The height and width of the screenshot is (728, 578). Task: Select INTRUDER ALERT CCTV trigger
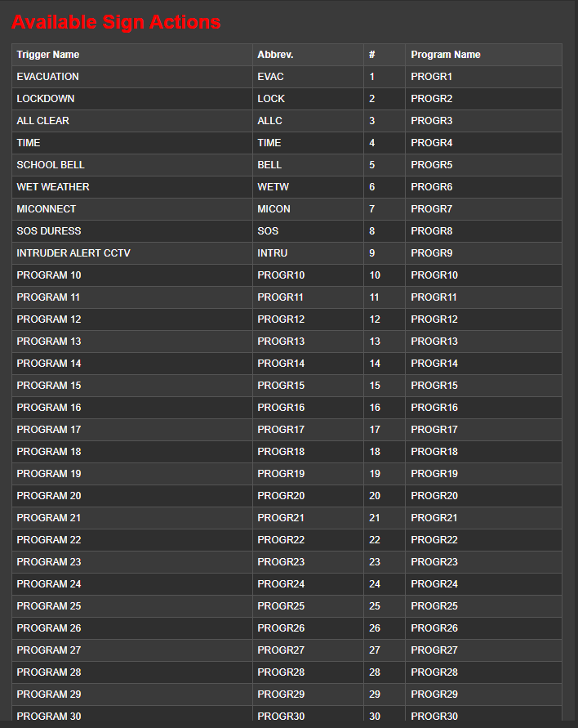pyautogui.click(x=73, y=253)
